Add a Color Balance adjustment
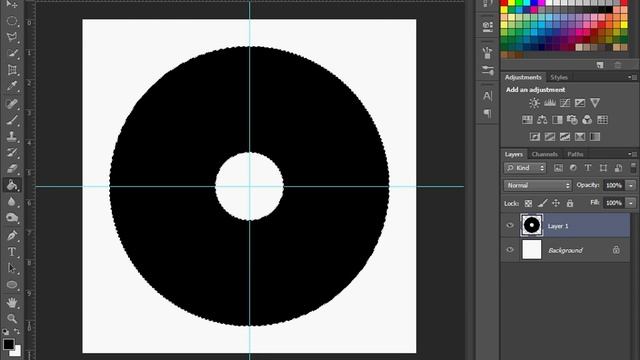Viewport: 640px width, 360px height. click(542, 120)
